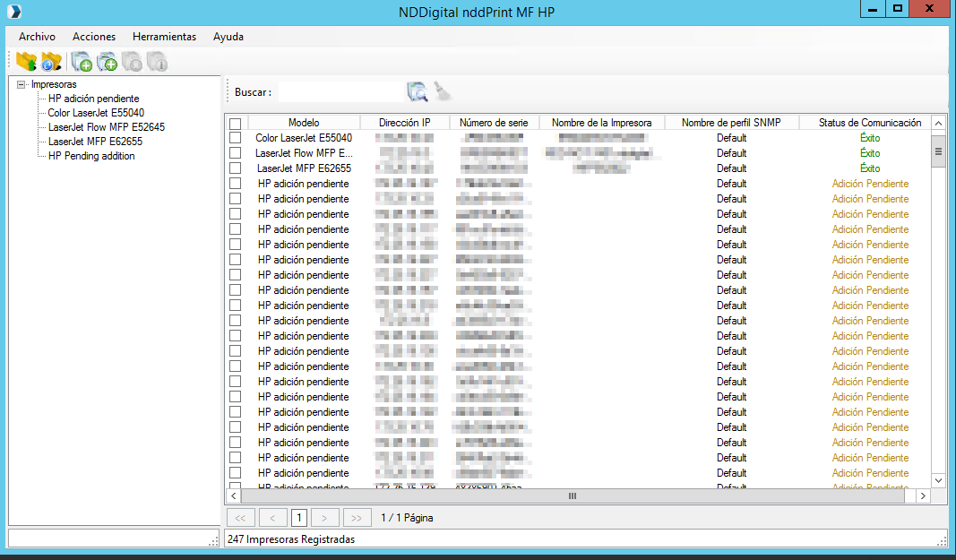Viewport: 956px width, 560px height.
Task: Go to the last page with >> button
Action: pyautogui.click(x=357, y=517)
